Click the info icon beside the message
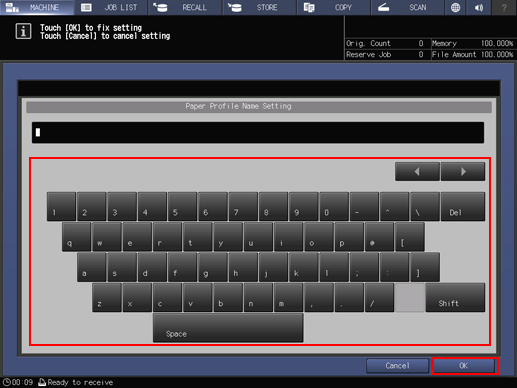 click(x=23, y=31)
